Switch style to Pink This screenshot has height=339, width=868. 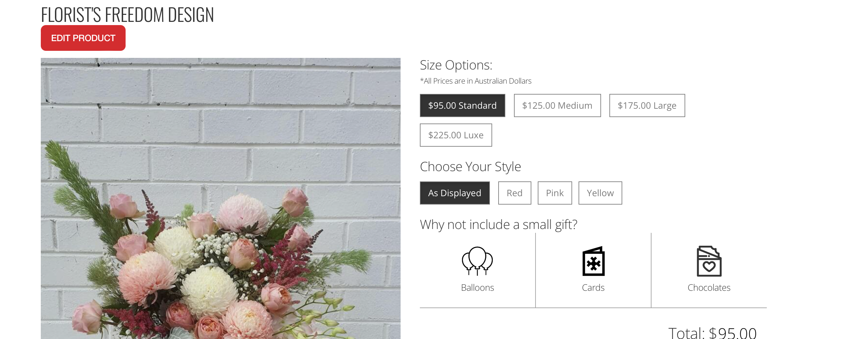click(555, 193)
